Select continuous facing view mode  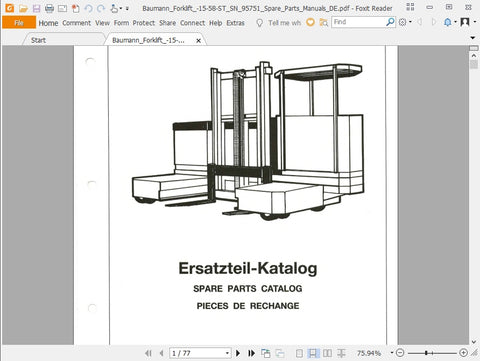341,353
